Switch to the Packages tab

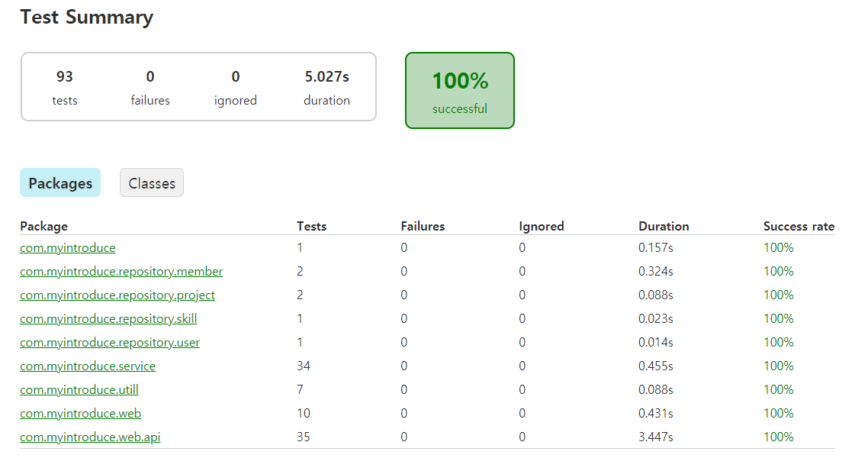(x=60, y=183)
